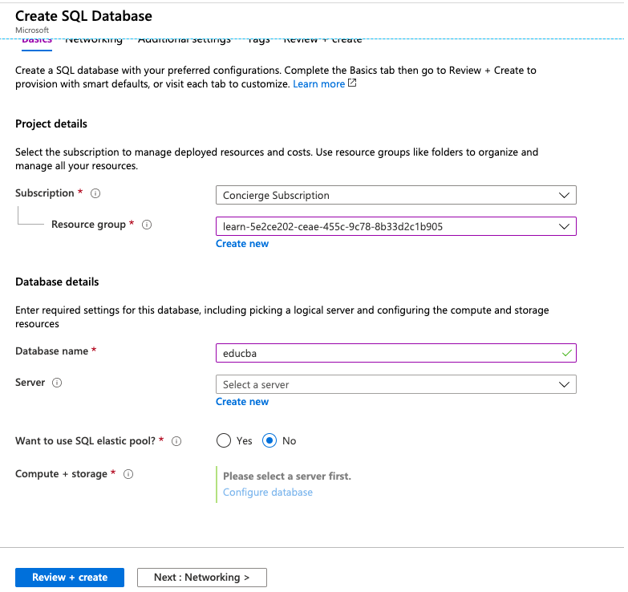Click the info icon next to Resource group

click(147, 225)
